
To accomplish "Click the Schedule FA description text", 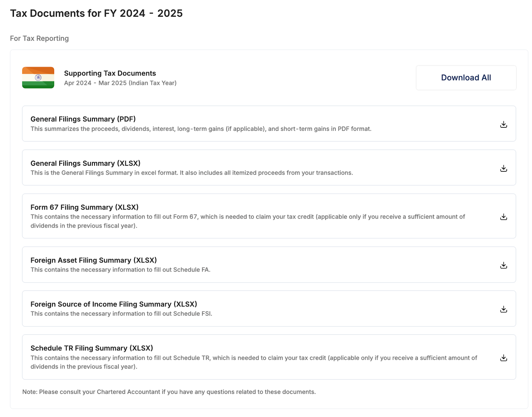I will 120,270.
